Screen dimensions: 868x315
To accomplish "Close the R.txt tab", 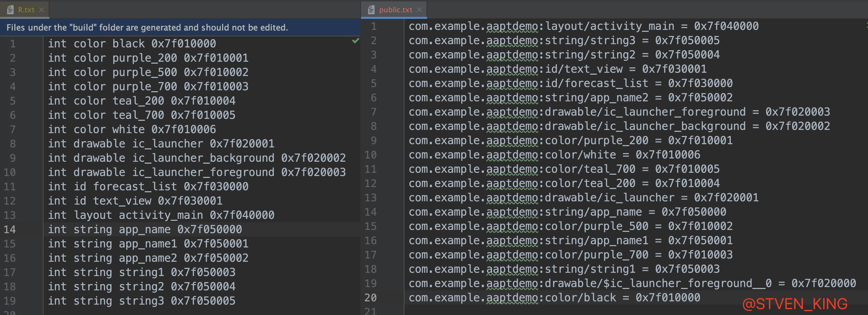I will 42,10.
